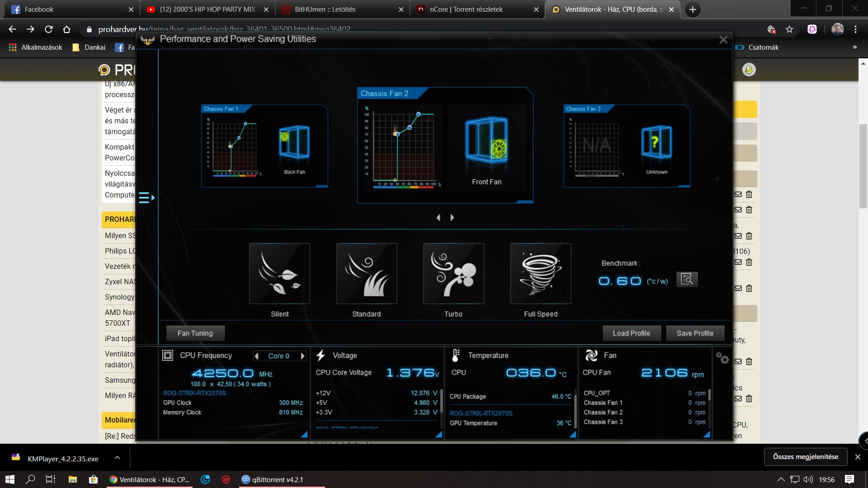Viewport: 868px width, 488px height.
Task: Switch to next CPU core
Action: 302,356
